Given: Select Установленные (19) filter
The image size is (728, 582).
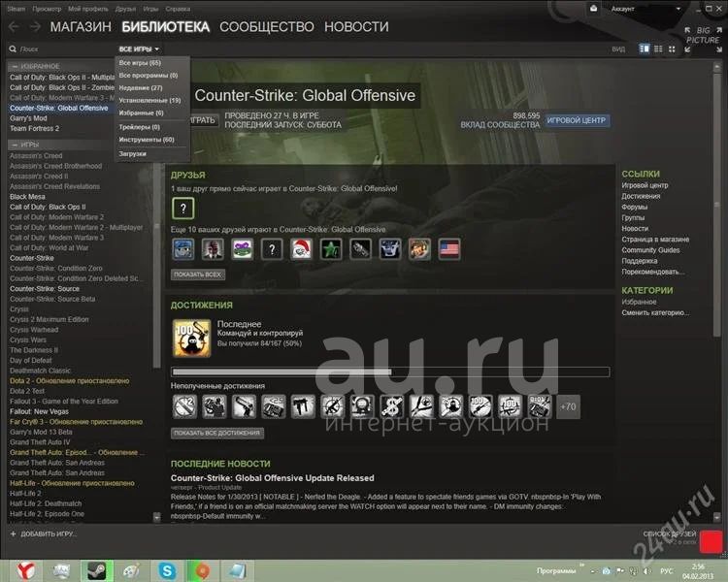Looking at the screenshot, I should (149, 100).
